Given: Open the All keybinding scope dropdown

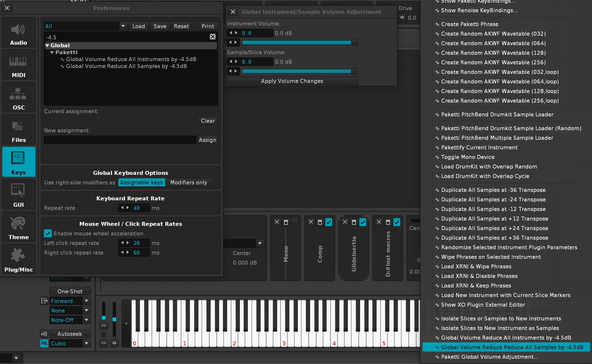Looking at the screenshot, I should [x=85, y=26].
